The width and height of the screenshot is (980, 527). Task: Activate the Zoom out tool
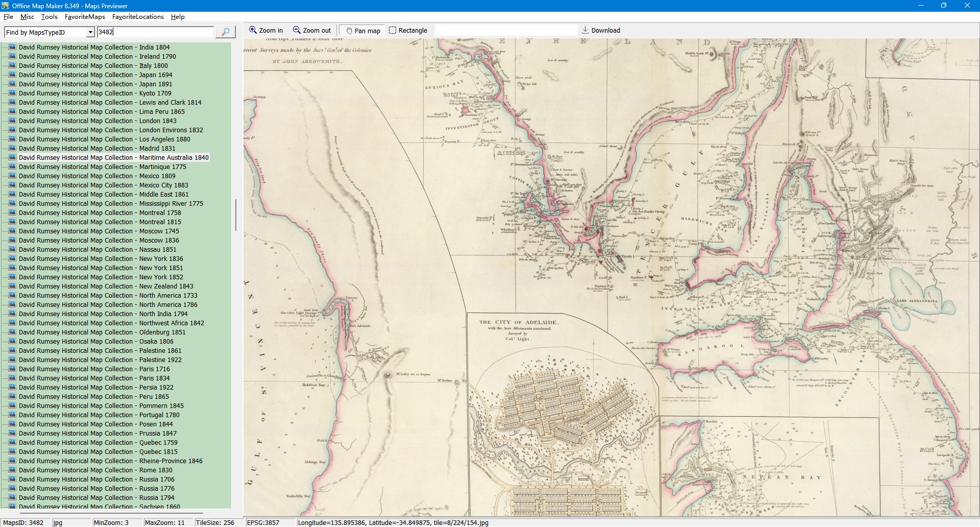[312, 31]
